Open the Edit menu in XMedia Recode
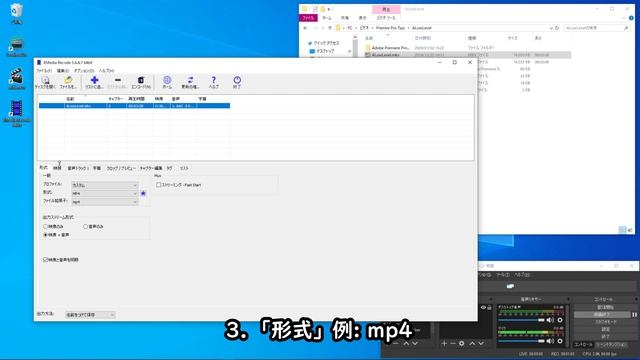This screenshot has height=360, width=640. pyautogui.click(x=62, y=71)
